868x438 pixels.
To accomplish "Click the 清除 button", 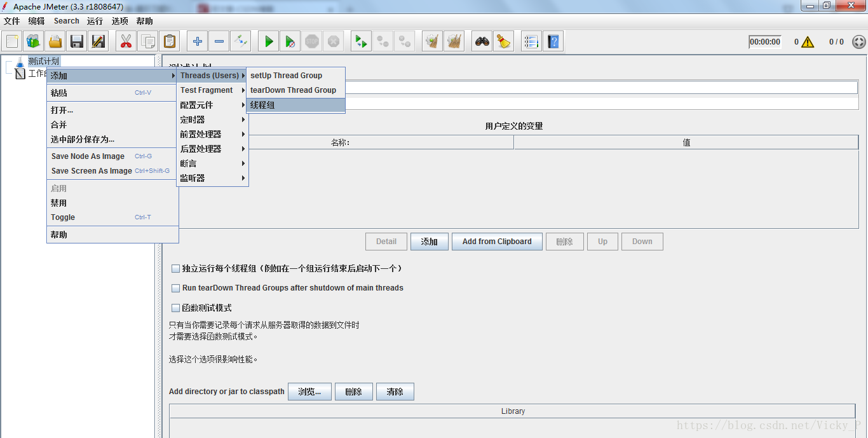I will tap(395, 392).
